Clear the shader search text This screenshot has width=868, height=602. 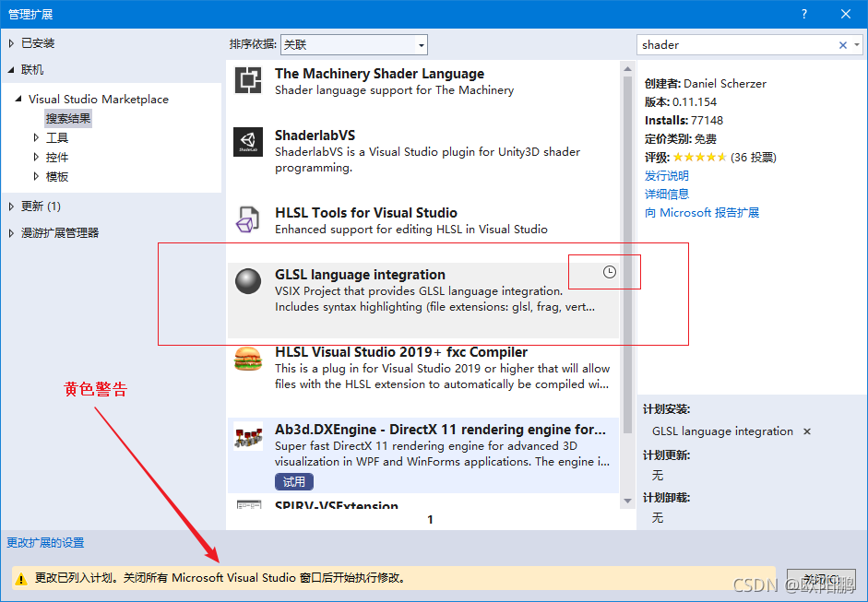pos(842,45)
